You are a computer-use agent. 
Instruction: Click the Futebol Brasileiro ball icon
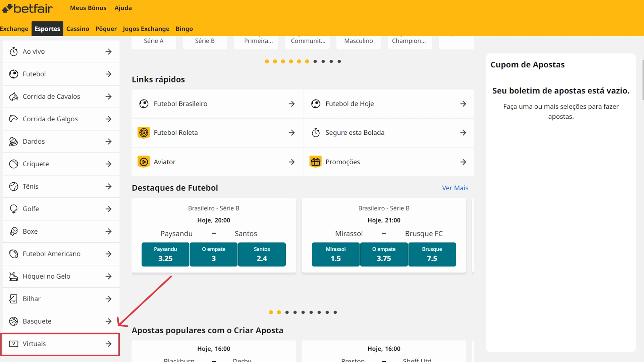[x=144, y=104]
